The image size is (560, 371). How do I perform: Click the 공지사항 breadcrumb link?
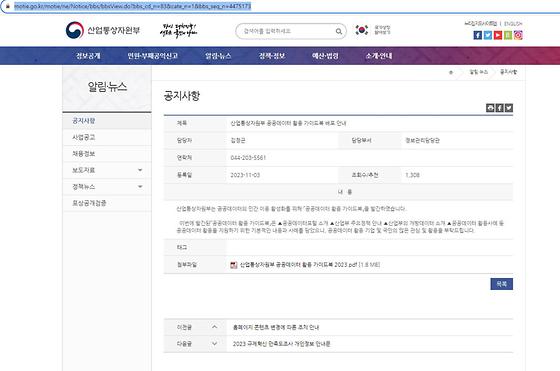click(x=508, y=72)
